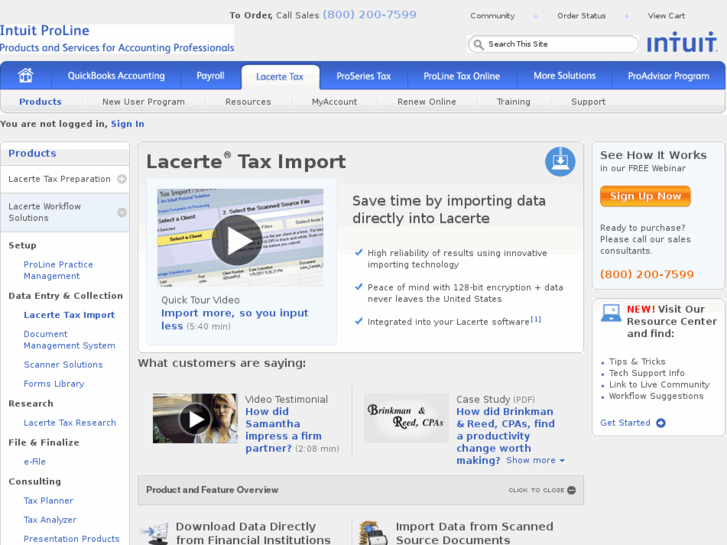Click the search magnifier icon
This screenshot has width=727, height=545.
coord(478,44)
